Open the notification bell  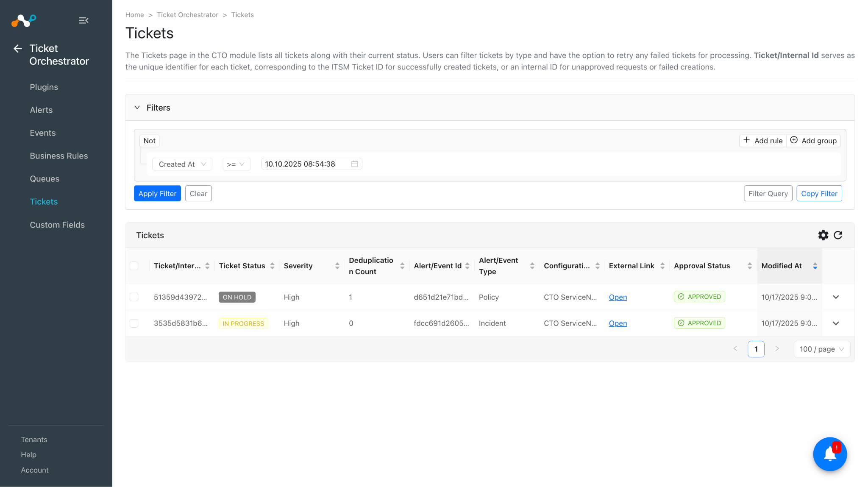click(x=830, y=454)
